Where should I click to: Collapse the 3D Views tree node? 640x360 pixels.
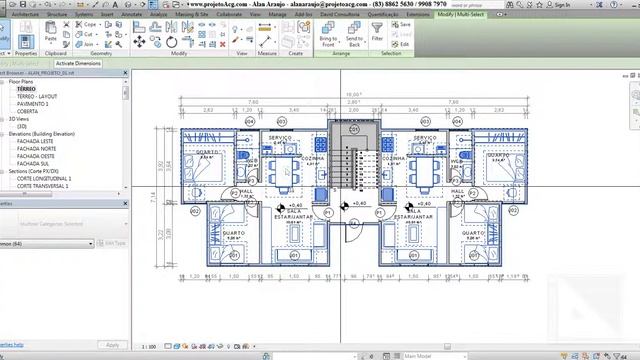2,119
